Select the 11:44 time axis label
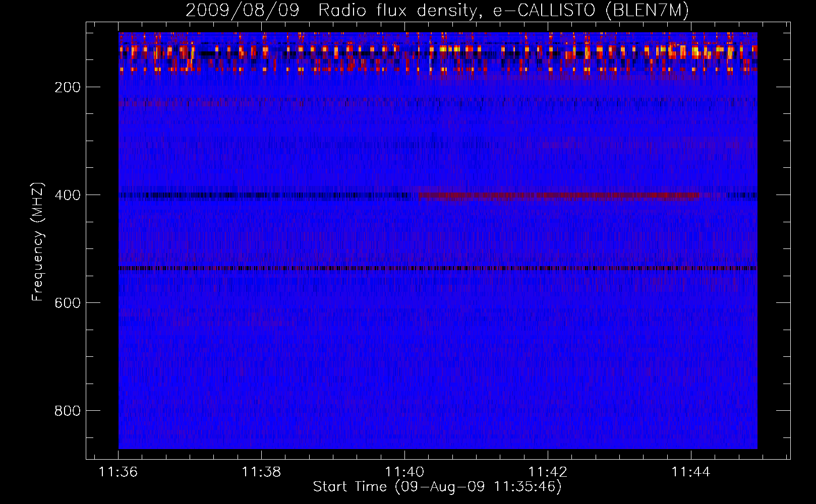Screen dimensions: 816x504 pos(691,472)
